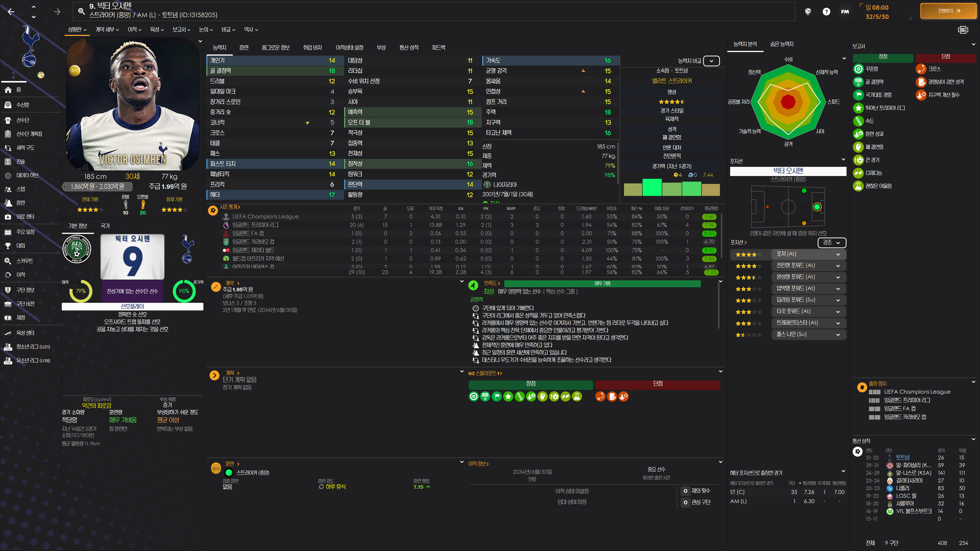
Task: Open 스카우트 scouting sidebar item
Action: tap(24, 261)
